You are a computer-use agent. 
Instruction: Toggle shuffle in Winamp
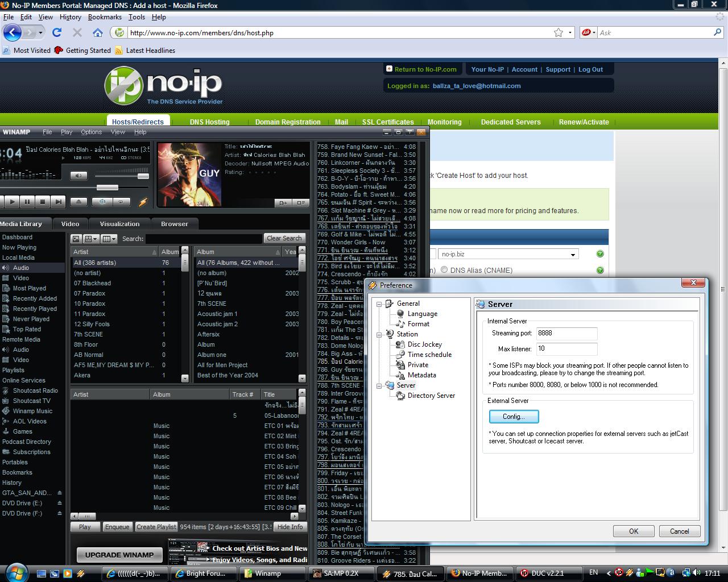(103, 201)
